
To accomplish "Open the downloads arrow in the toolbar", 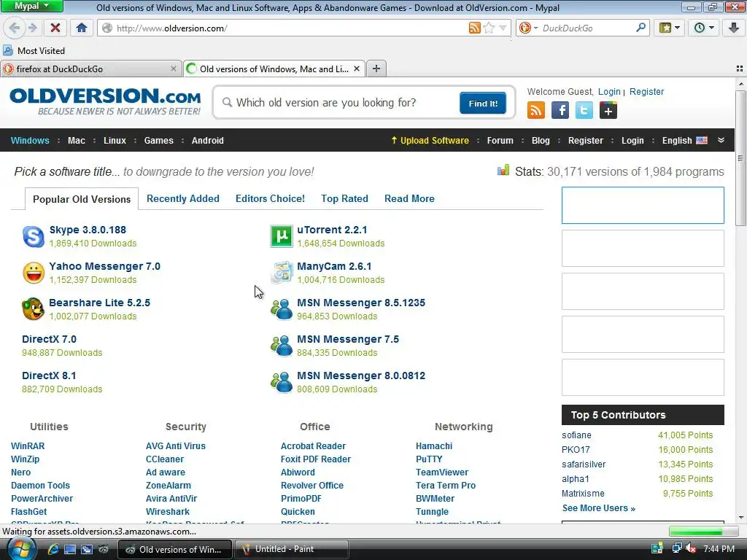I will point(734,28).
